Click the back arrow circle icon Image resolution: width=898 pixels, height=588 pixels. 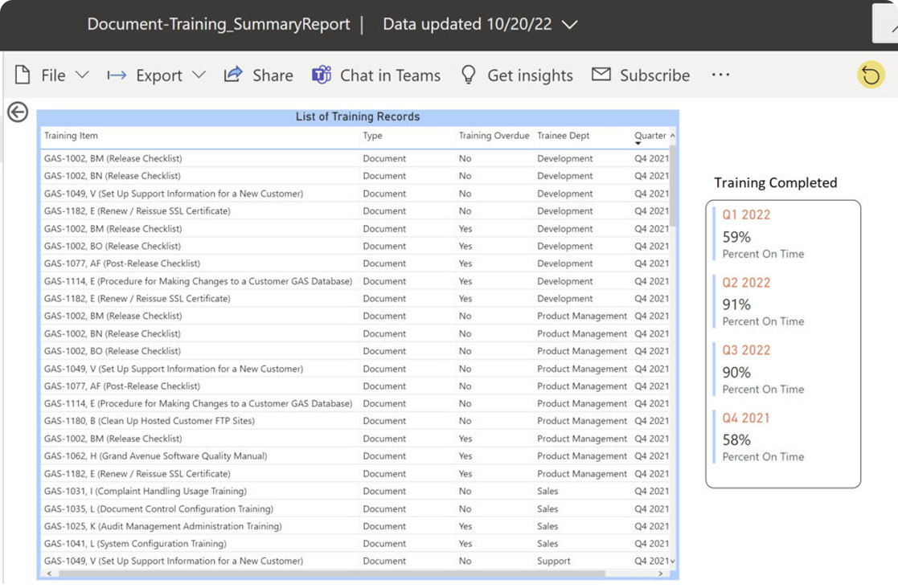pos(18,112)
